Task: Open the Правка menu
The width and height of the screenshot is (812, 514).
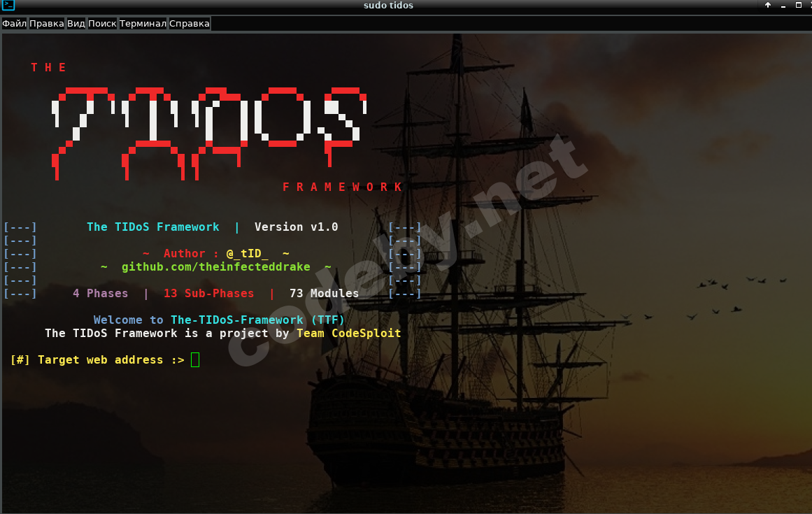Action: coord(47,23)
